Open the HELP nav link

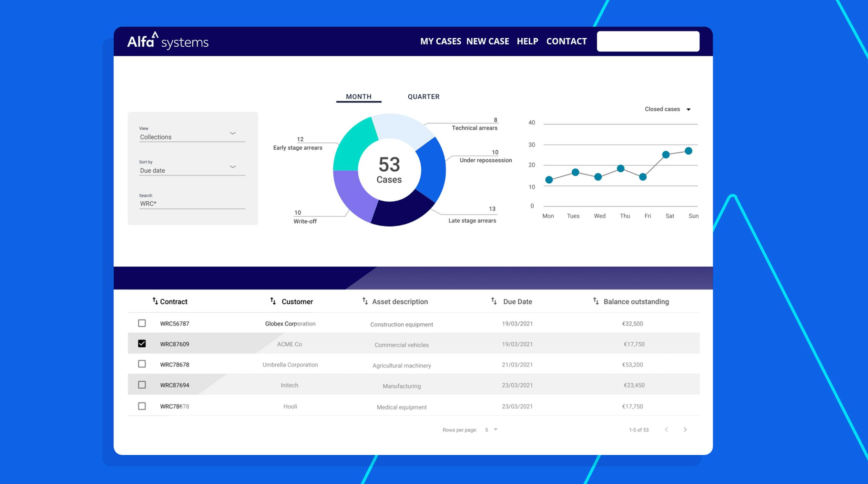[527, 41]
